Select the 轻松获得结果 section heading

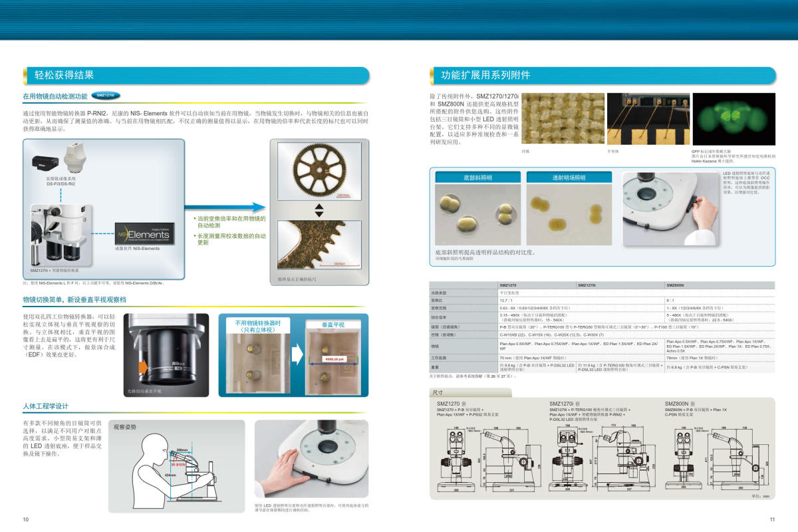[64, 75]
